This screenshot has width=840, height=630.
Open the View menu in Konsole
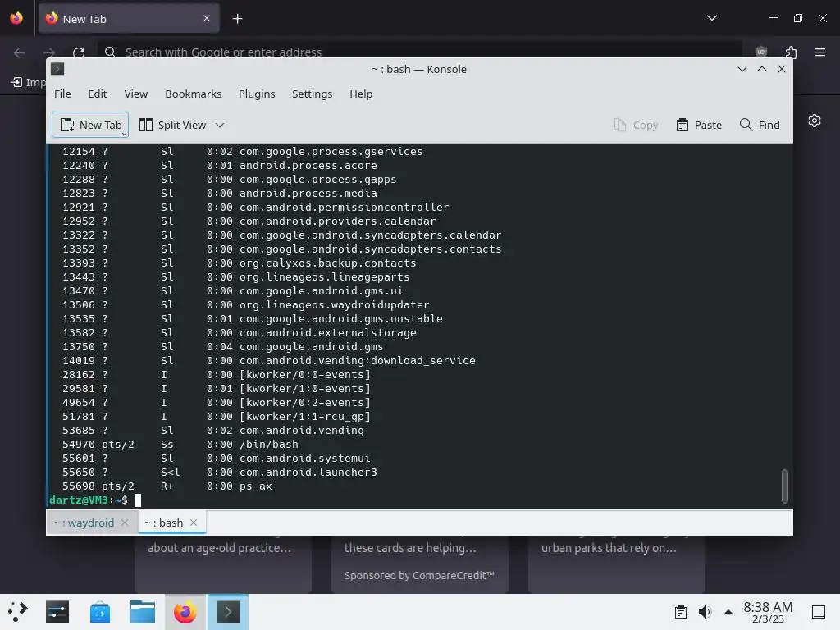tap(136, 94)
